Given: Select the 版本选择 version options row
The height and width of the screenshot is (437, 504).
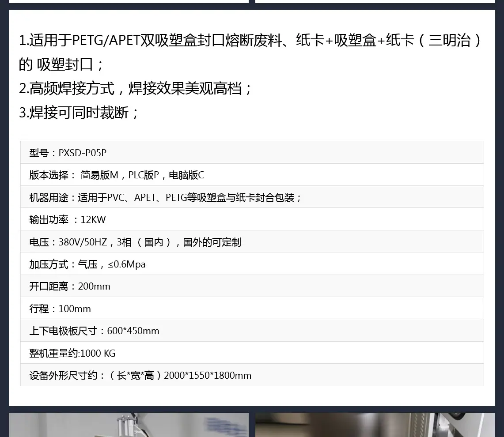Looking at the screenshot, I should [x=252, y=175].
